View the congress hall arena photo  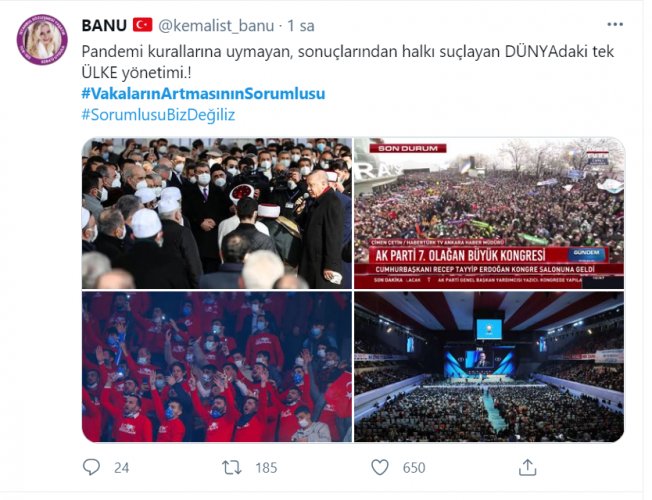coord(489,367)
